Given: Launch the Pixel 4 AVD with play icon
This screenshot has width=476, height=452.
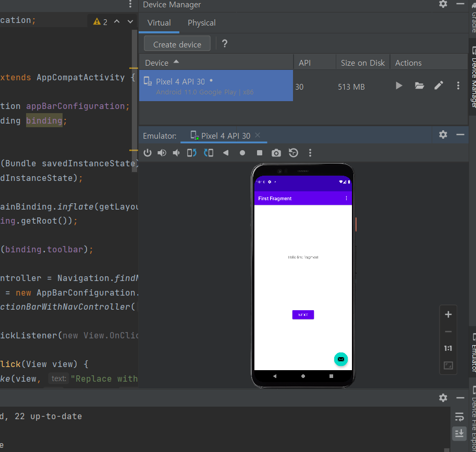Looking at the screenshot, I should (x=399, y=86).
